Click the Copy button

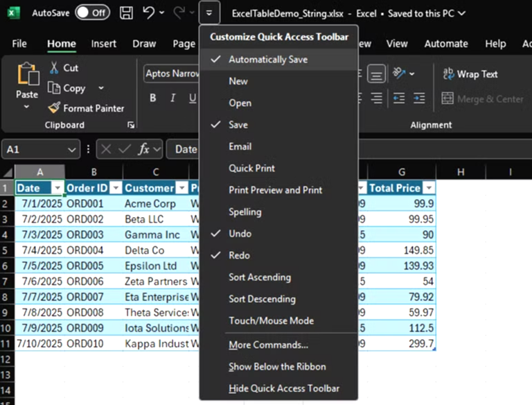click(66, 88)
